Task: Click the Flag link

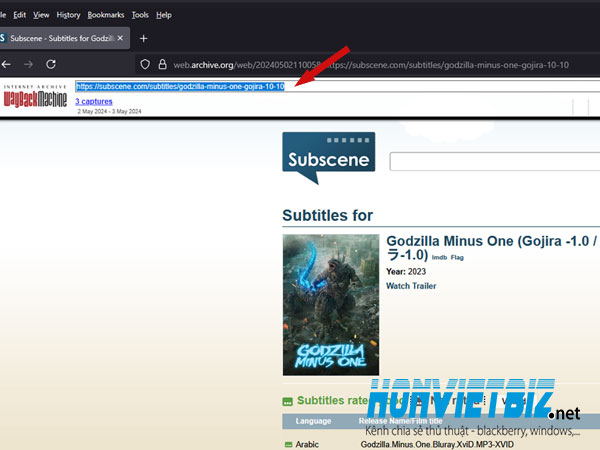Action: point(457,258)
